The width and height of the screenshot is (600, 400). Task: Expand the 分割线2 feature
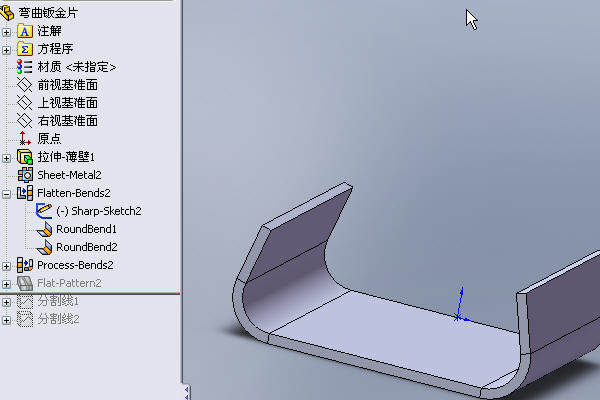tap(6, 320)
